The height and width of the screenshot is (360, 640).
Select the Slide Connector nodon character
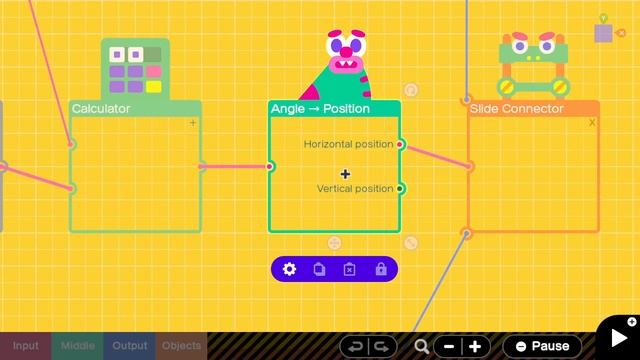coord(533,65)
